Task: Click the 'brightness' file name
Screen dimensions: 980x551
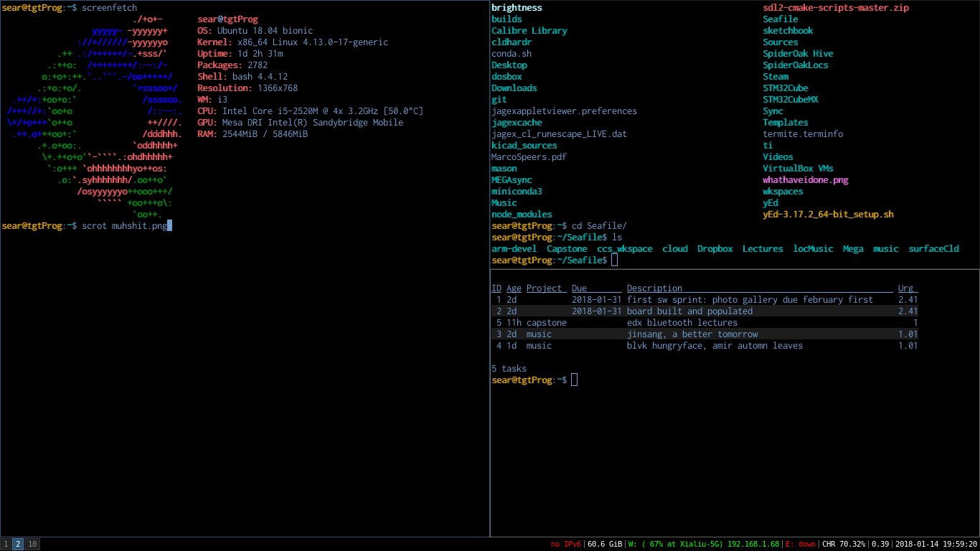Action: [x=517, y=8]
